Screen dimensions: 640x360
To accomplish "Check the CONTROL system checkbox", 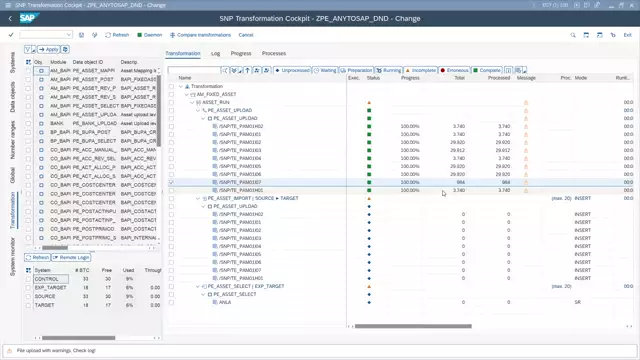I will [x=28, y=279].
